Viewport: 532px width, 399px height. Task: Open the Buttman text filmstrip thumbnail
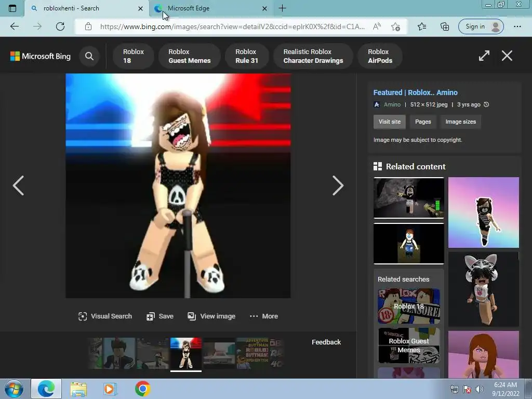(x=252, y=353)
